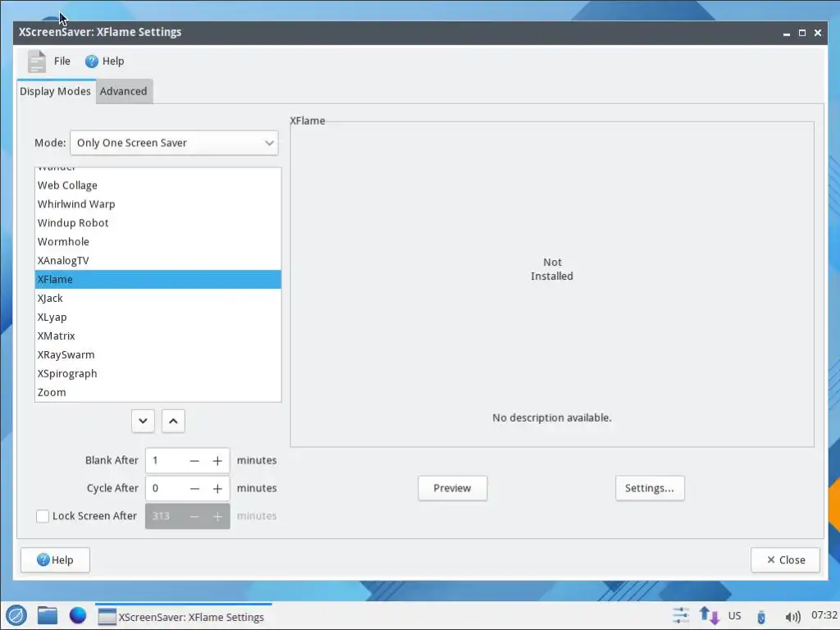Switch to the Display Modes tab
The width and height of the screenshot is (840, 630).
55,91
